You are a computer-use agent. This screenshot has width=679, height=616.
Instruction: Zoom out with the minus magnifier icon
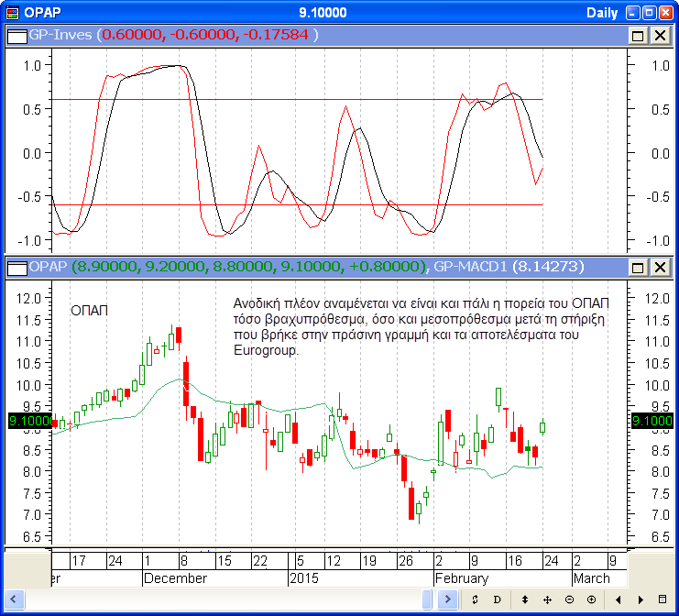569,599
